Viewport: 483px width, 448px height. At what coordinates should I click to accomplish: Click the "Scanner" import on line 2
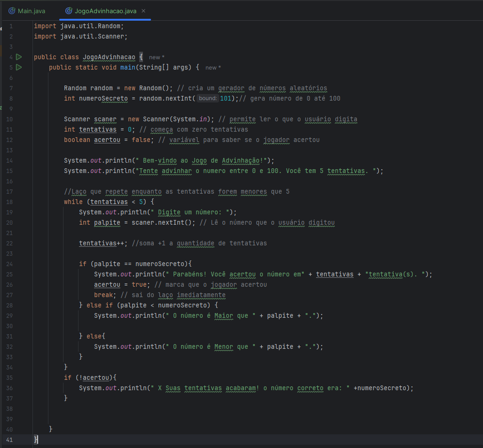coord(111,36)
